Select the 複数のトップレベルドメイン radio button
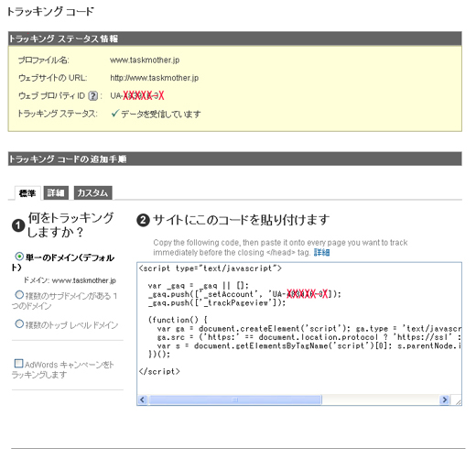The image size is (476, 449). [x=19, y=323]
